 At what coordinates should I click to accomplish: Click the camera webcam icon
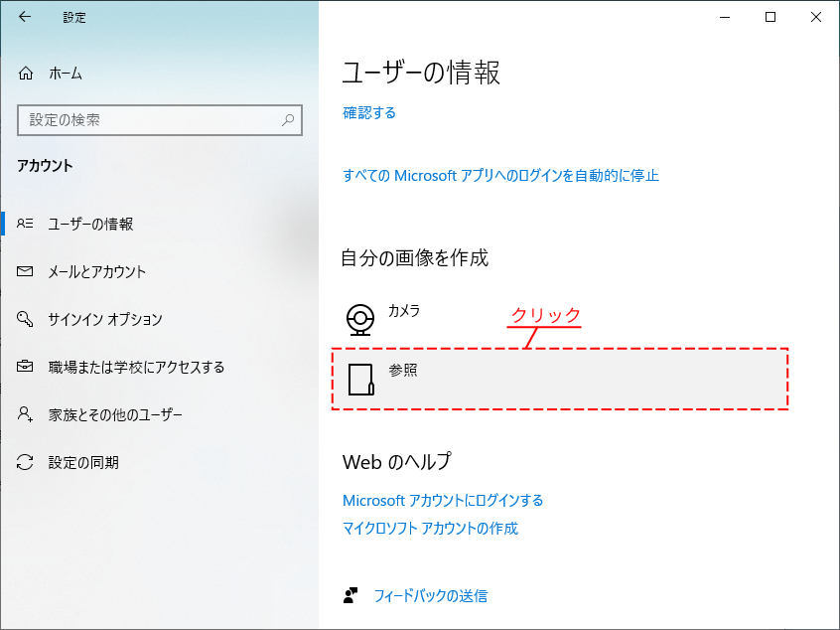point(359,320)
